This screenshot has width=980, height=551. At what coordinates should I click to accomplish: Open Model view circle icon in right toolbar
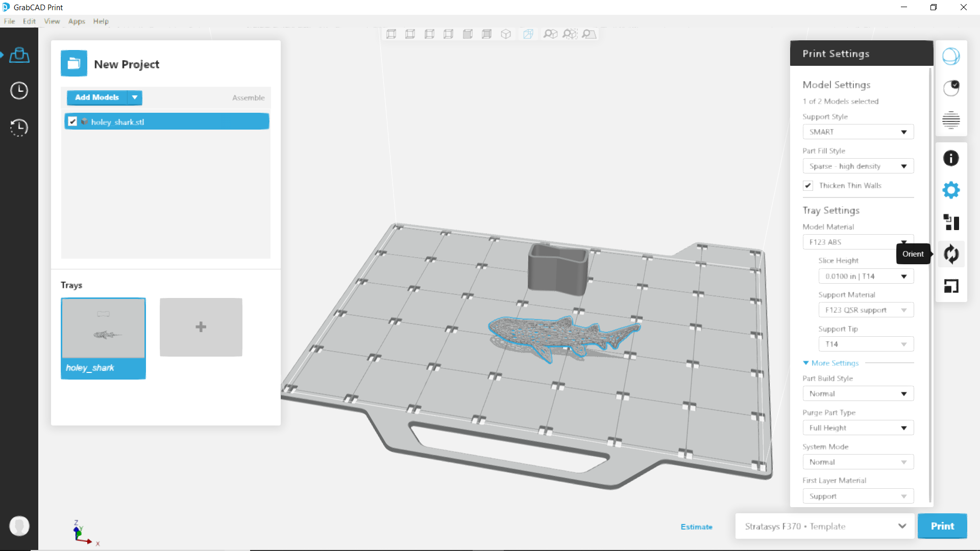pyautogui.click(x=951, y=57)
